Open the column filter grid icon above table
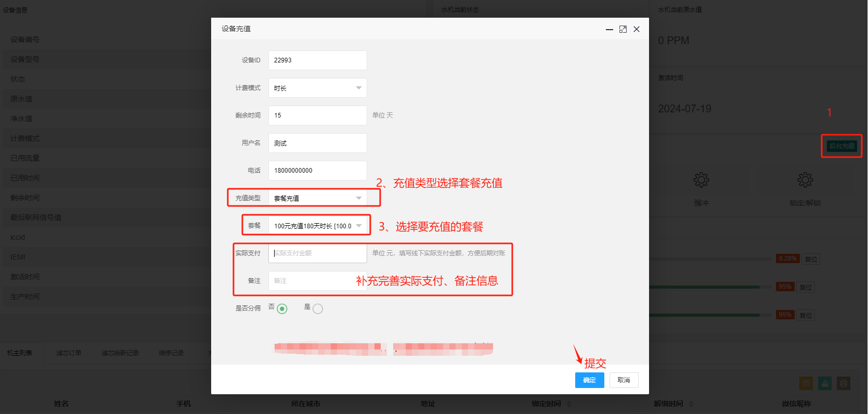 [806, 383]
